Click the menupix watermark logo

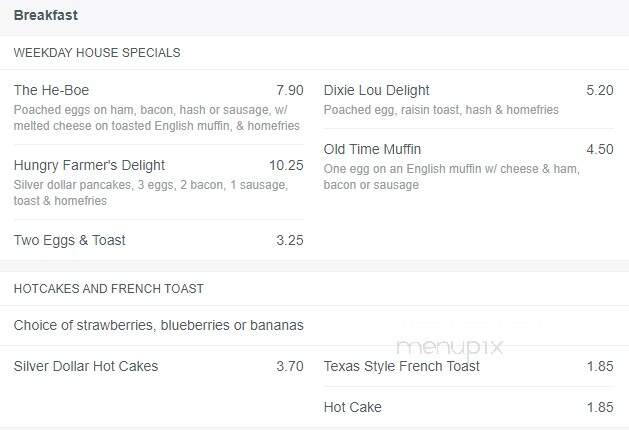click(x=449, y=347)
